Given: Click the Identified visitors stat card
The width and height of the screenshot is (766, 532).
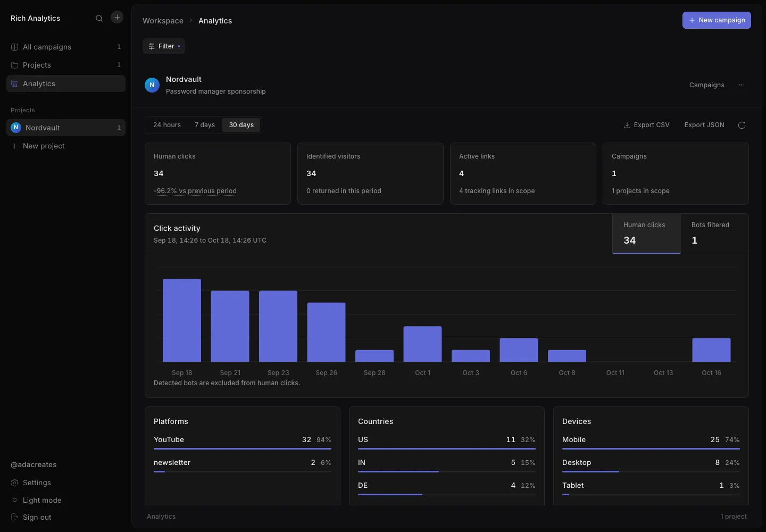Looking at the screenshot, I should click(x=370, y=173).
